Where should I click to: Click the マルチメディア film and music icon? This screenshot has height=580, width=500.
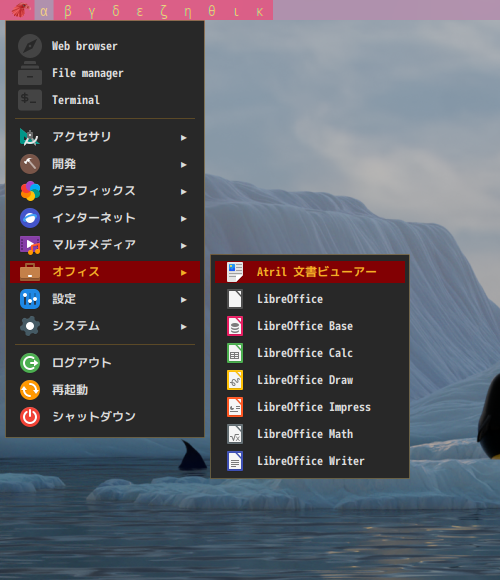click(x=30, y=245)
